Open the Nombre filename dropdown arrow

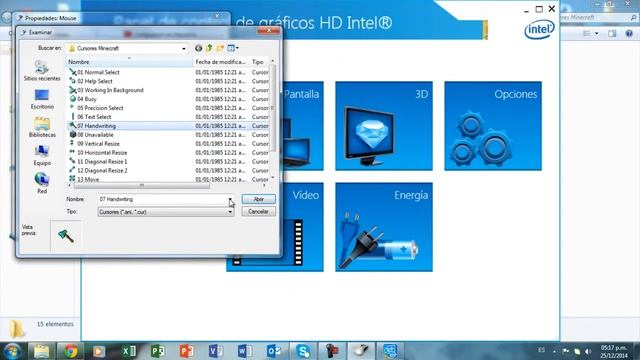tap(230, 199)
